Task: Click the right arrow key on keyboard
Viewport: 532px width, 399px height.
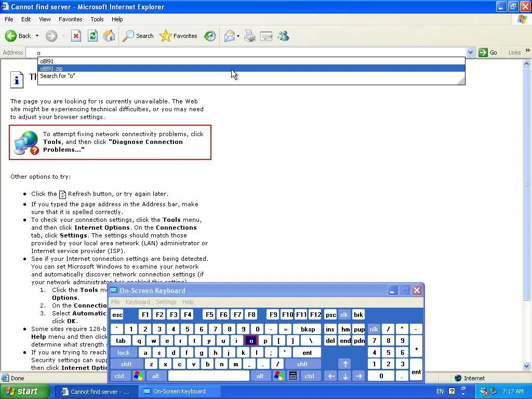Action: click(x=359, y=376)
